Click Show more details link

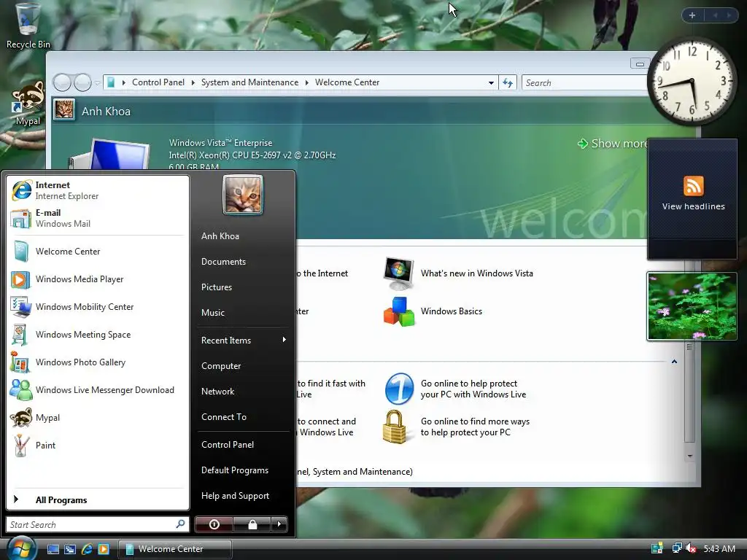(x=613, y=144)
